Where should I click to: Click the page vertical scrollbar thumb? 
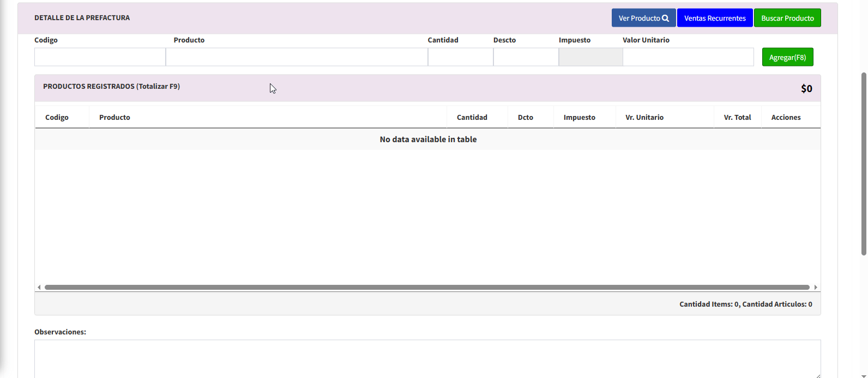863,163
